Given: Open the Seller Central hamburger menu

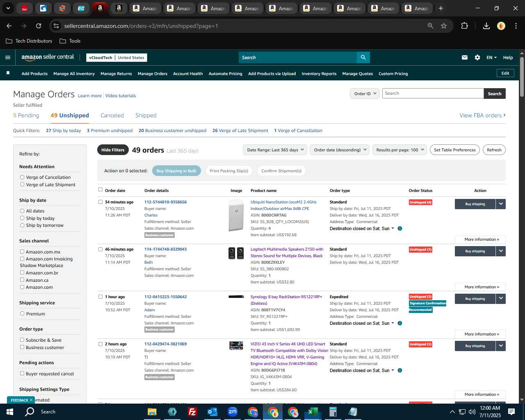Looking at the screenshot, I should click(8, 57).
